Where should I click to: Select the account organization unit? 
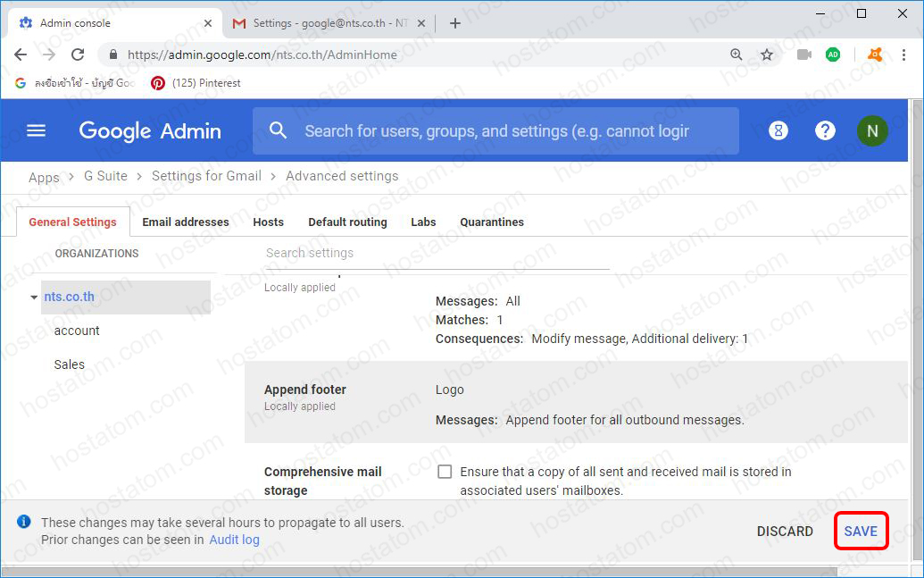pos(77,331)
